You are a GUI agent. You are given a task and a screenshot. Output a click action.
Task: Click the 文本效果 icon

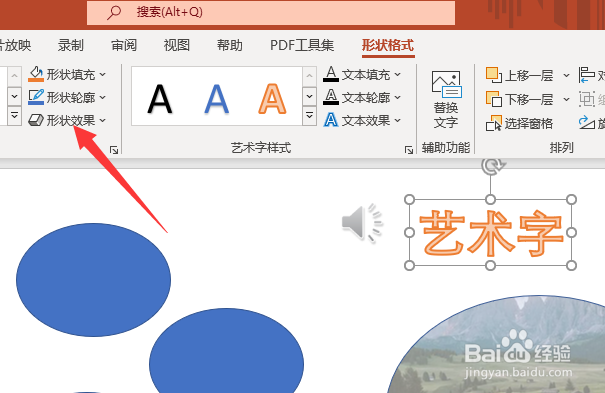coord(331,120)
